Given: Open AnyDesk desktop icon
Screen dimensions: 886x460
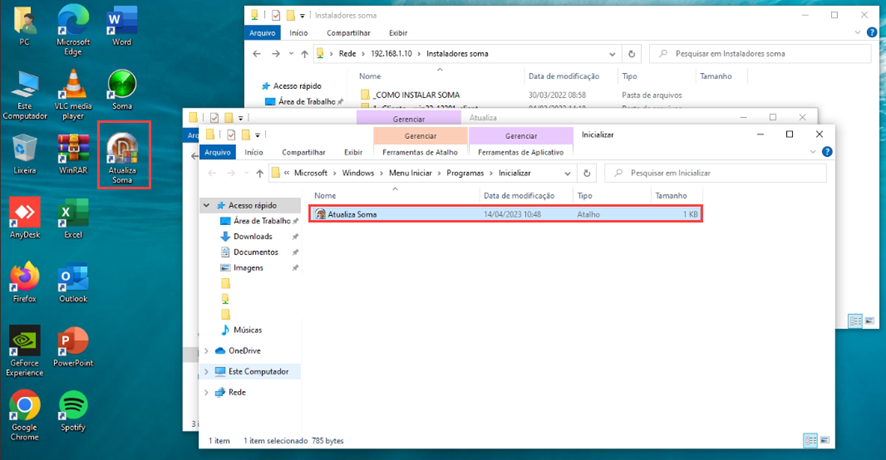Looking at the screenshot, I should point(24,218).
